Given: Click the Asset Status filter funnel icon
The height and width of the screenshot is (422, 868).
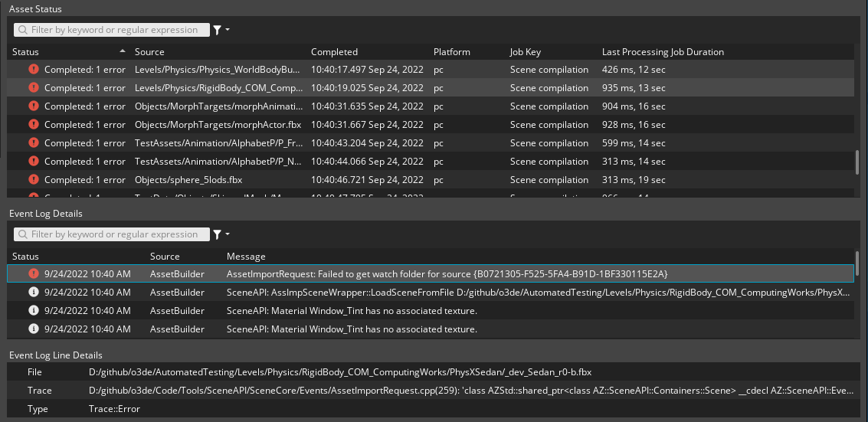Looking at the screenshot, I should click(x=217, y=30).
